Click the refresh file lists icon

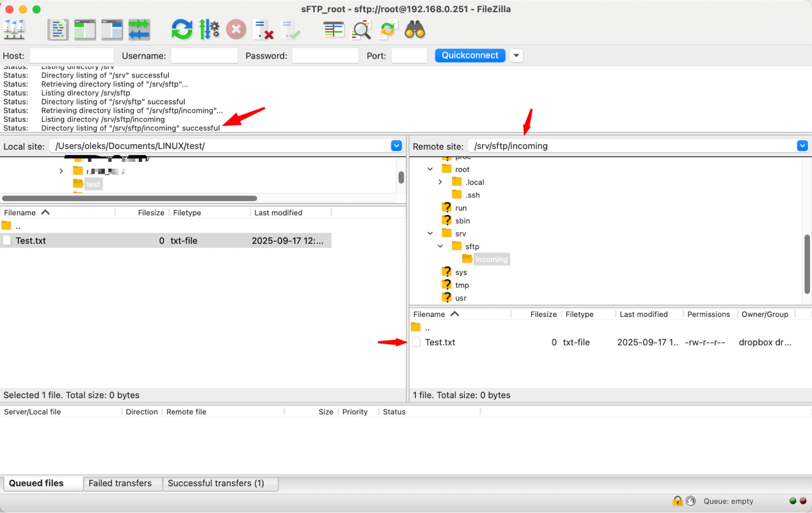[182, 30]
